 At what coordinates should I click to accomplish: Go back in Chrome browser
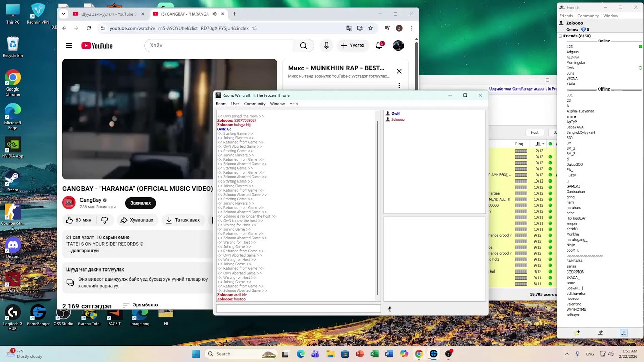[x=64, y=28]
